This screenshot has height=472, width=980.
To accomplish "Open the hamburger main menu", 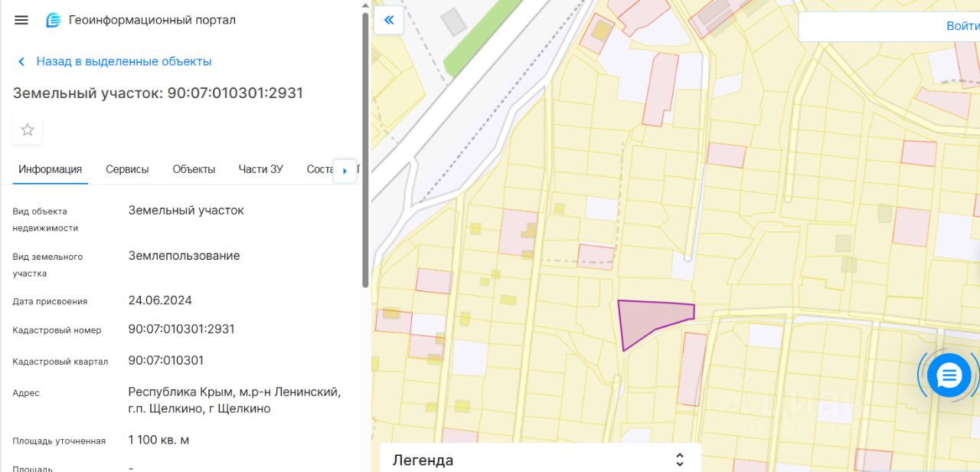I will click(x=21, y=20).
